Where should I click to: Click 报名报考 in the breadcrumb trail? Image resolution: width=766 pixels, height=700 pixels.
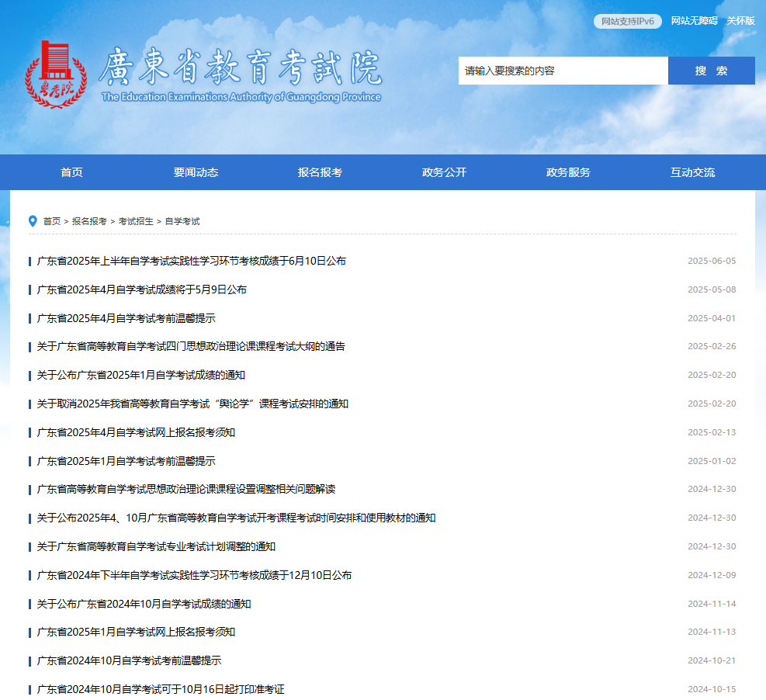[x=89, y=221]
